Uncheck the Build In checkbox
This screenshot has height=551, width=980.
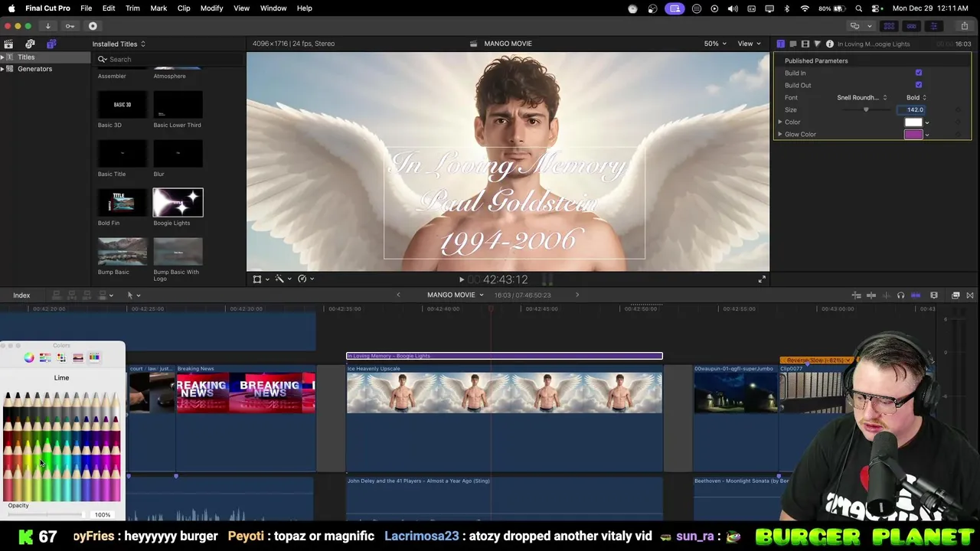click(x=919, y=73)
